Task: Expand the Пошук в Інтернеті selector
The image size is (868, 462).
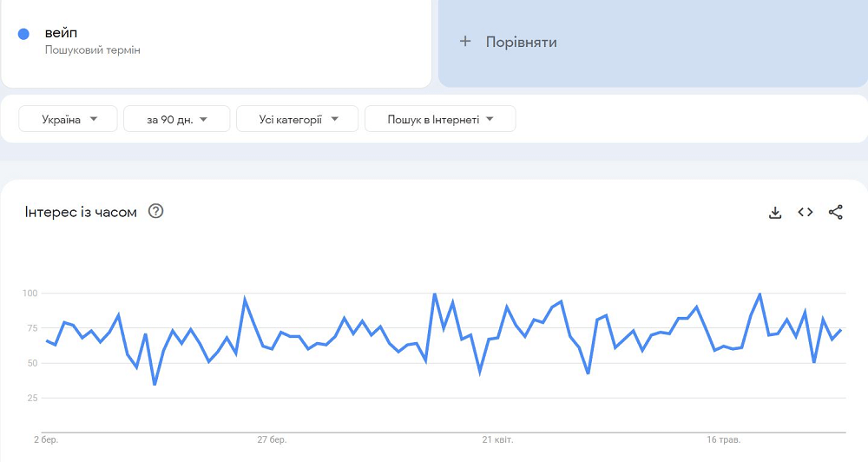Action: click(440, 119)
